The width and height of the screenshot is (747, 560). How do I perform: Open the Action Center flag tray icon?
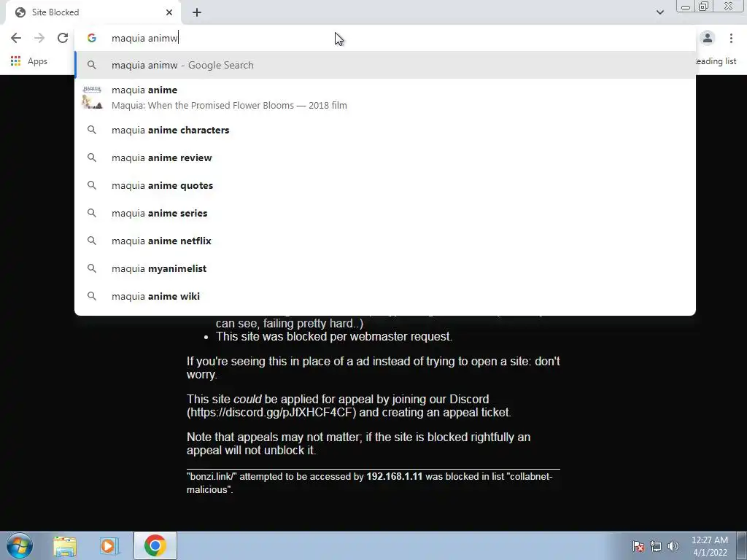[x=638, y=546]
